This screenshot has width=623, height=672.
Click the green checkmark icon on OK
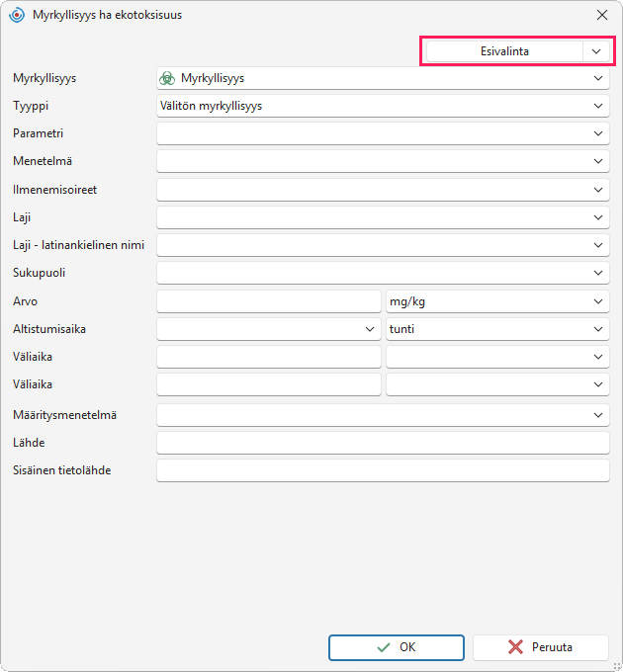tap(384, 647)
